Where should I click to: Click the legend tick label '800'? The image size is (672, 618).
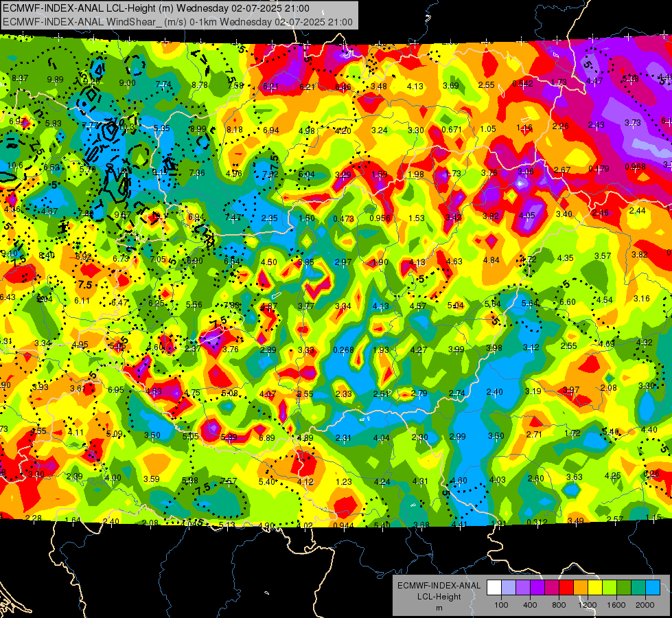click(559, 605)
